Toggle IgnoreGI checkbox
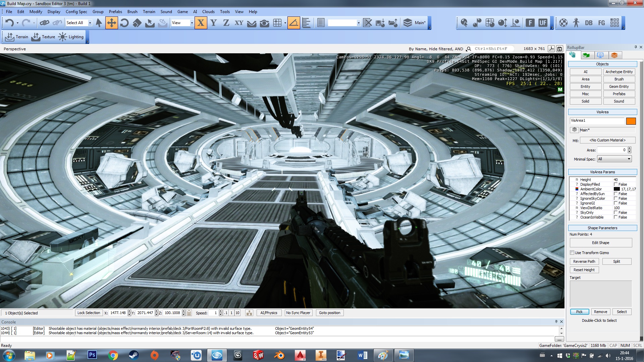 point(616,203)
